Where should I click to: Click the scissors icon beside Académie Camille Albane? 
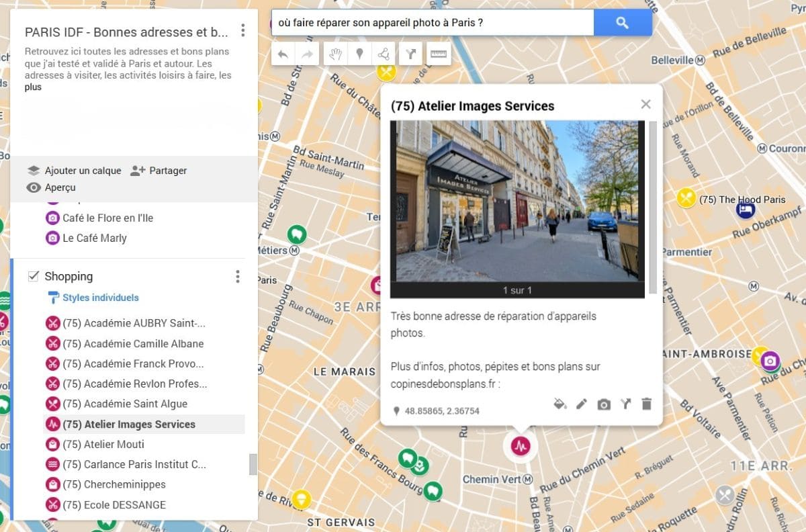[x=52, y=344]
